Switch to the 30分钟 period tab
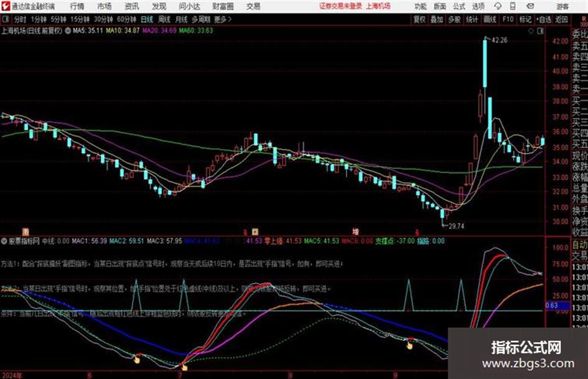 [103, 19]
